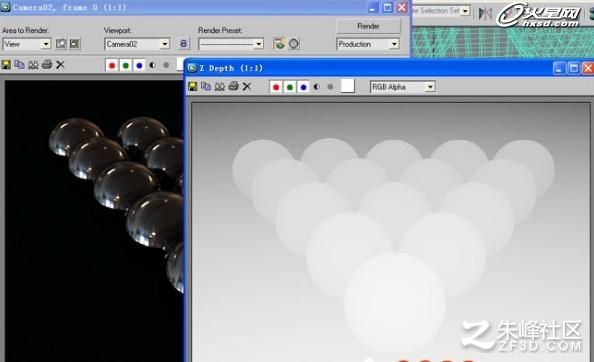Open environment and effects dialog icon
This screenshot has height=362, width=594.
click(294, 44)
